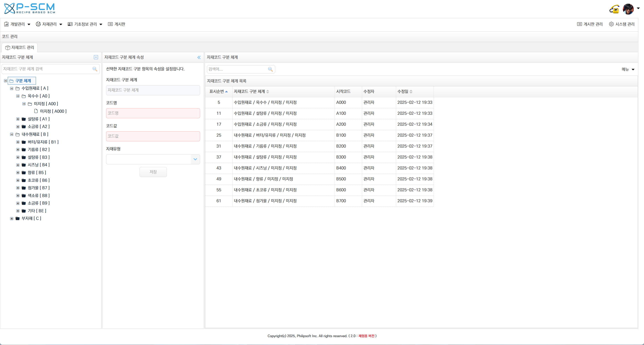Click the open folder icon of 내수원재료 [ B ]

[x=18, y=134]
